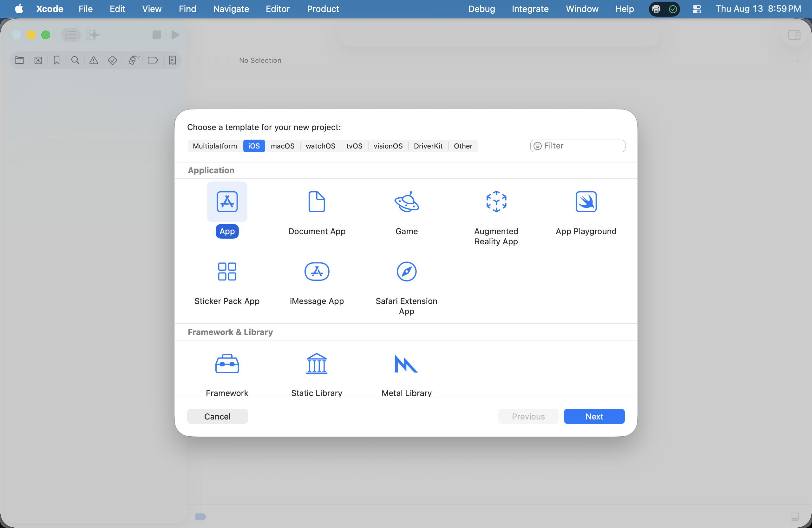Screen dimensions: 812x528
Task: Toggle the debug area at bottom right
Action: 795,517
